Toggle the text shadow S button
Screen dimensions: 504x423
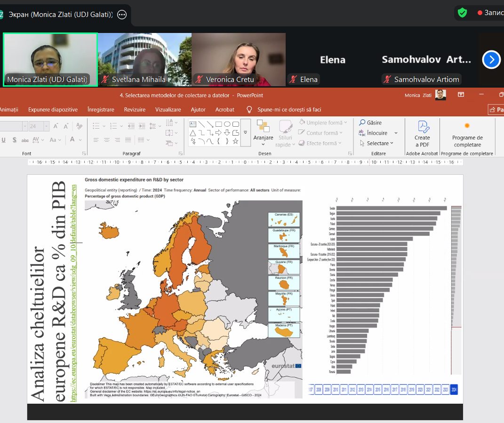(15, 140)
